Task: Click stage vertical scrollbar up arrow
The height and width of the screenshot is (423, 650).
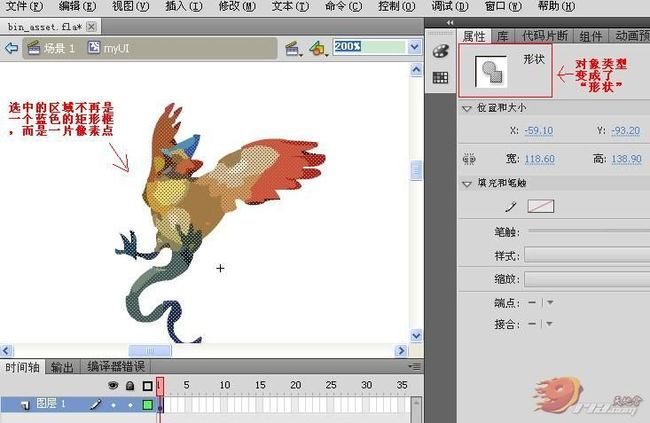Action: [416, 70]
